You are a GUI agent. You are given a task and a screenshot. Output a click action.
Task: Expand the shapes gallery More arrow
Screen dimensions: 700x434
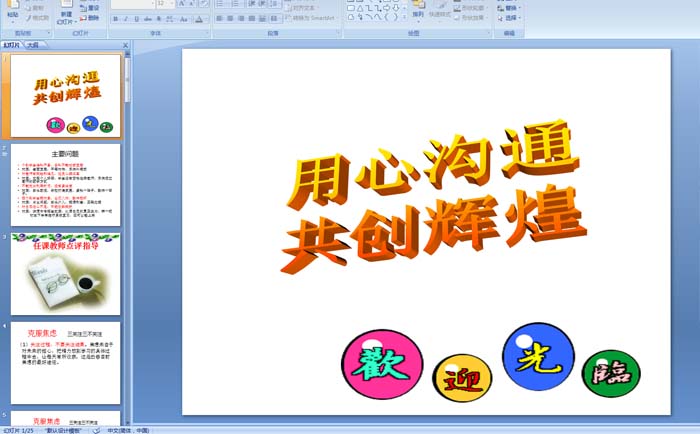404,17
